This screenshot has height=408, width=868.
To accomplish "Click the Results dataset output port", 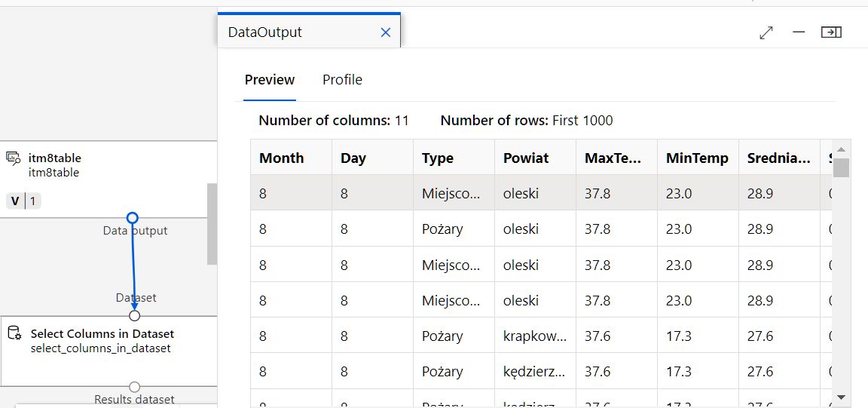I will [x=134, y=387].
